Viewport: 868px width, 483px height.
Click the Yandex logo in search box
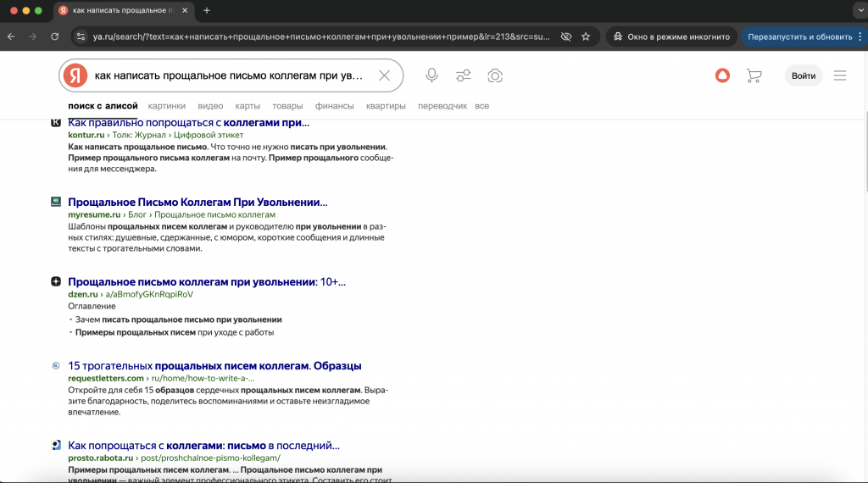click(75, 75)
